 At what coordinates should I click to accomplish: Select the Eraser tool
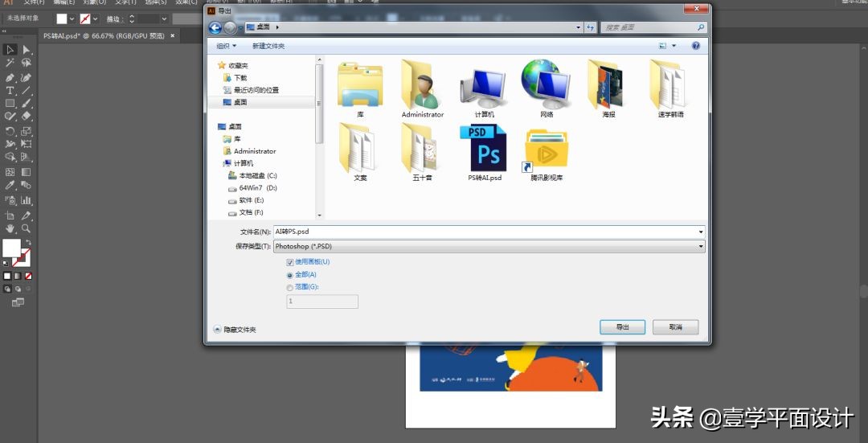(x=26, y=117)
